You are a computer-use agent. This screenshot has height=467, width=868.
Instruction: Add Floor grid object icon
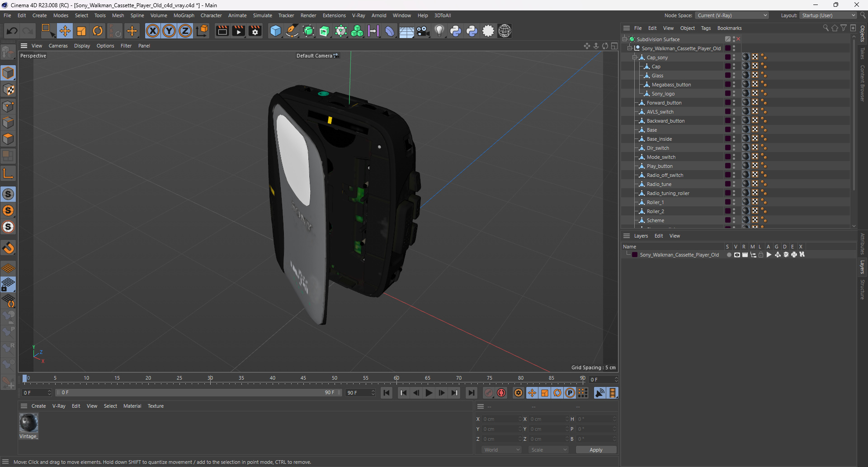coord(406,31)
